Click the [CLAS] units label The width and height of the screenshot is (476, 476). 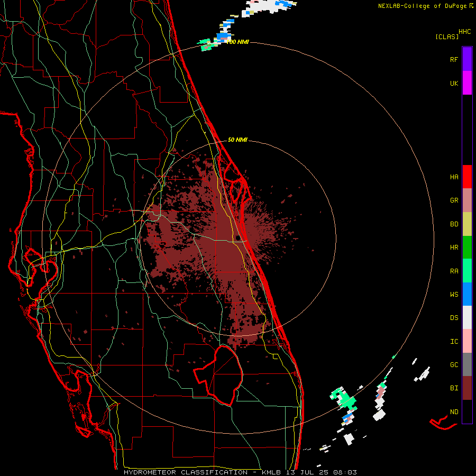(x=447, y=36)
